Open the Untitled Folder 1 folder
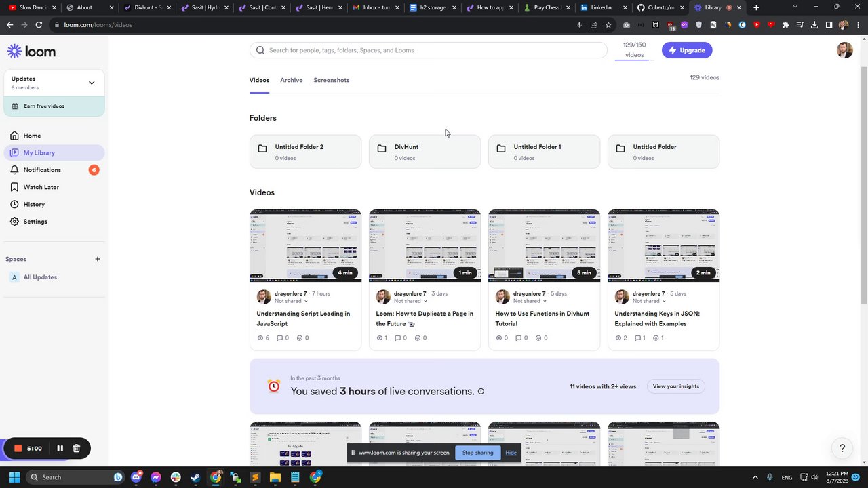Image resolution: width=868 pixels, height=488 pixels. tap(544, 151)
